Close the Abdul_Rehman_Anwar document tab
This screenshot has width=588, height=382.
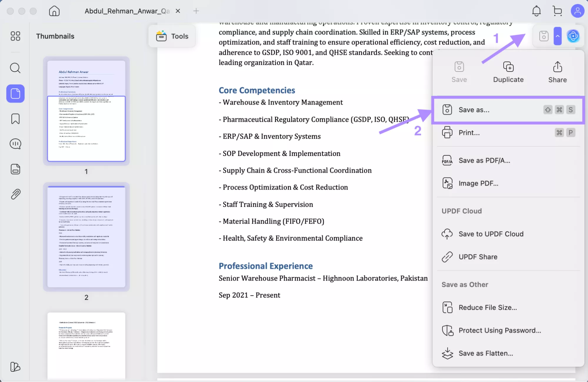pos(178,11)
